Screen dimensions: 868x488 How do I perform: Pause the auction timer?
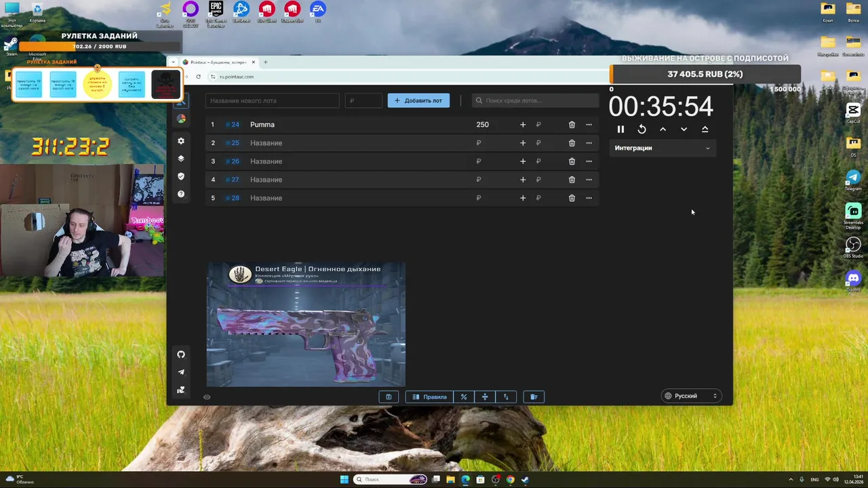click(620, 129)
